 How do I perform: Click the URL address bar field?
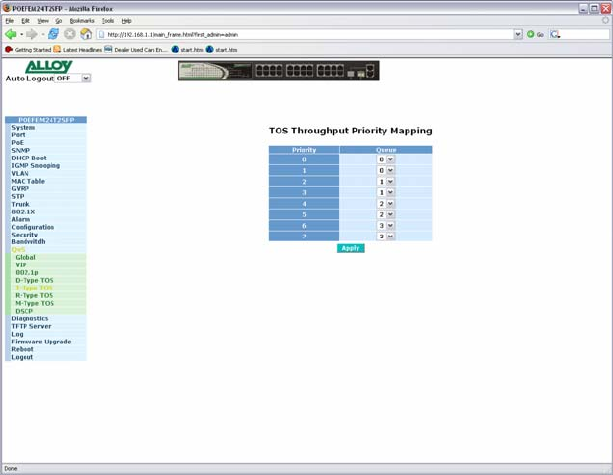tap(310, 34)
